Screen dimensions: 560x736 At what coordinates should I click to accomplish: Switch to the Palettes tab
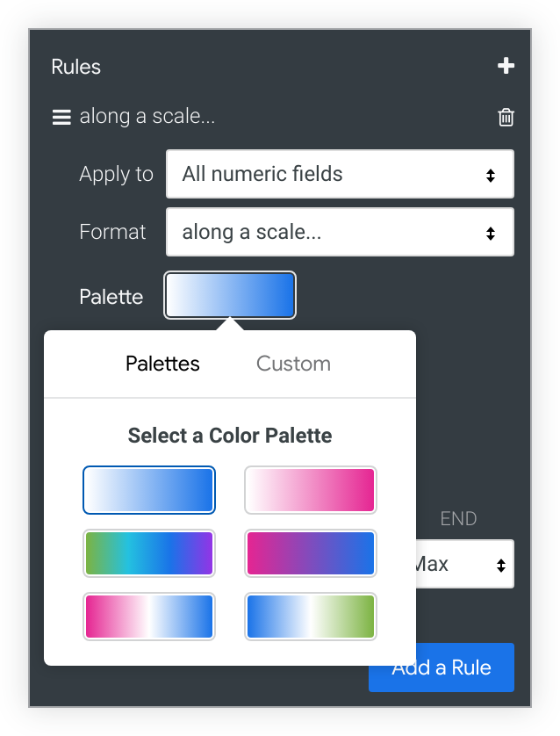(x=162, y=364)
